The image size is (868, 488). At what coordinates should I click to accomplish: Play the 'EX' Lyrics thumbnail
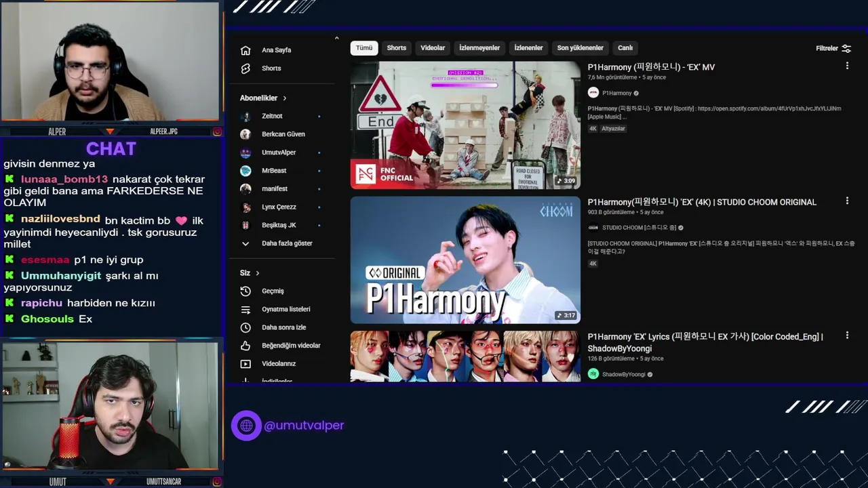coord(465,357)
